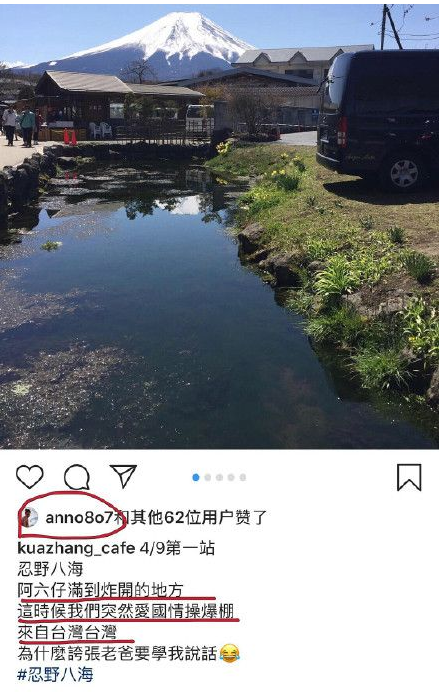Jump to third carousel dot

click(x=219, y=478)
